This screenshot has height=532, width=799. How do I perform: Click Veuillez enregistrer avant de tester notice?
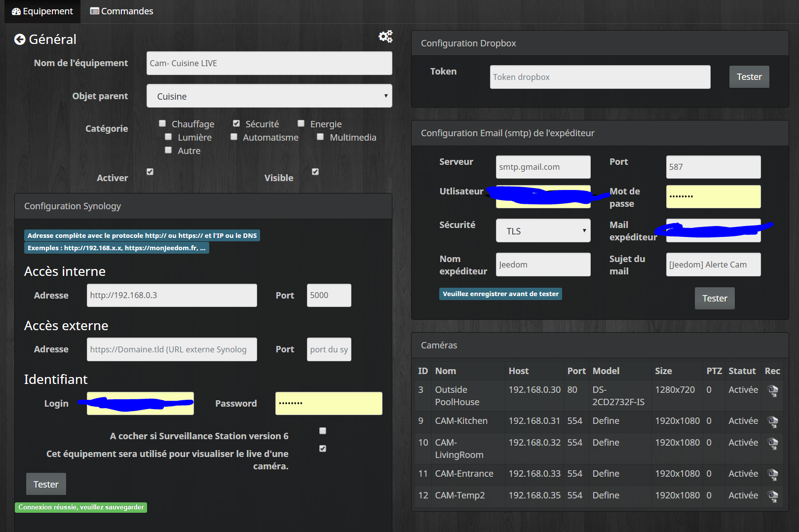(x=500, y=294)
